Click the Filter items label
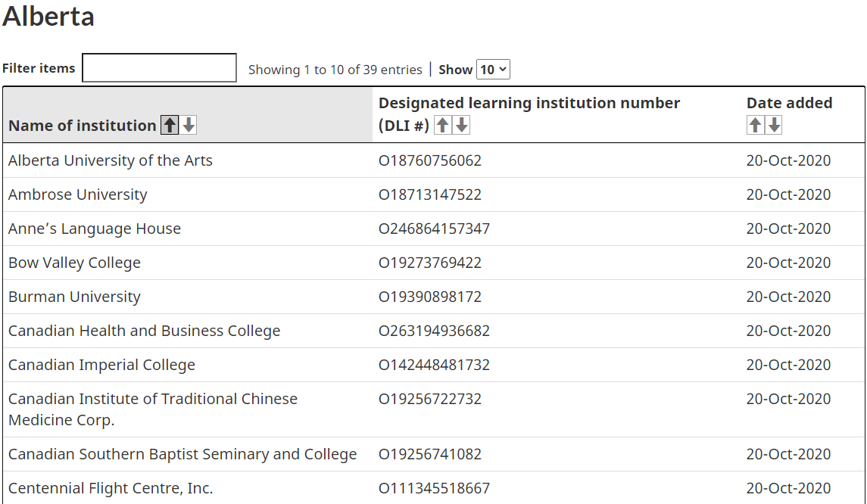The image size is (867, 504). pos(39,68)
